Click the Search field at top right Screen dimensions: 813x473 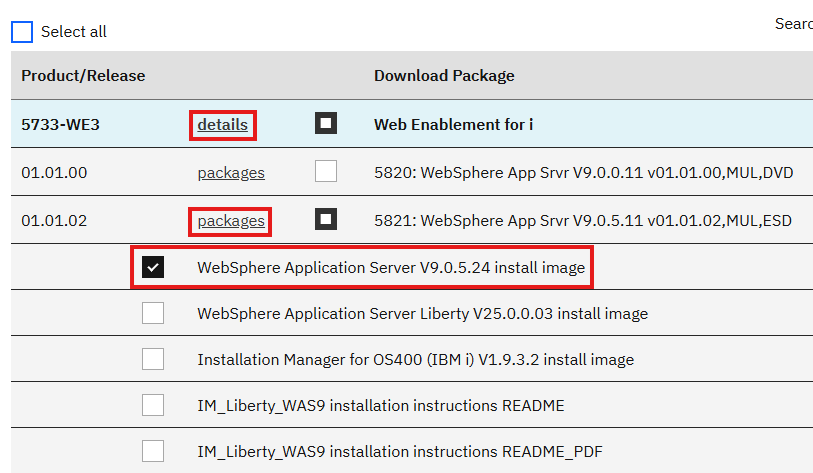[793, 24]
